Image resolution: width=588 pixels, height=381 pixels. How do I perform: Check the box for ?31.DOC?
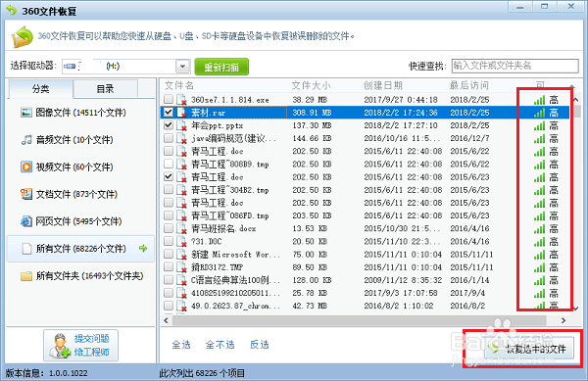(169, 241)
